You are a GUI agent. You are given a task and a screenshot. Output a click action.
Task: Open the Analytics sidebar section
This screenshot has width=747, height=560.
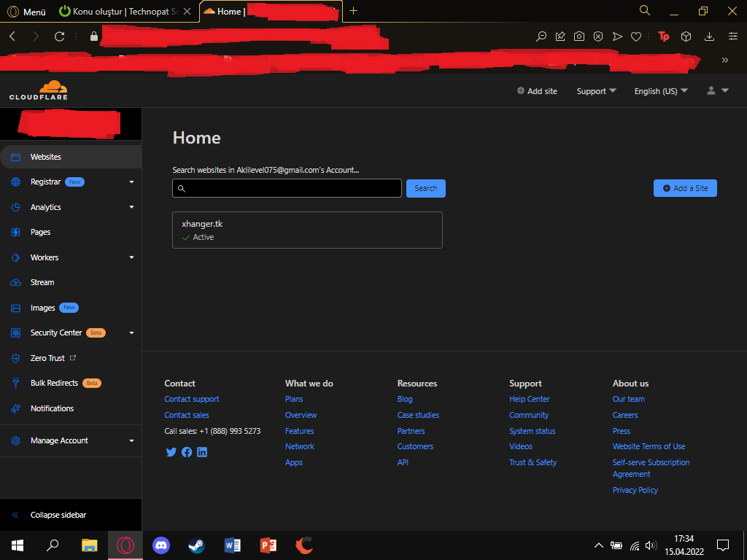click(x=45, y=207)
